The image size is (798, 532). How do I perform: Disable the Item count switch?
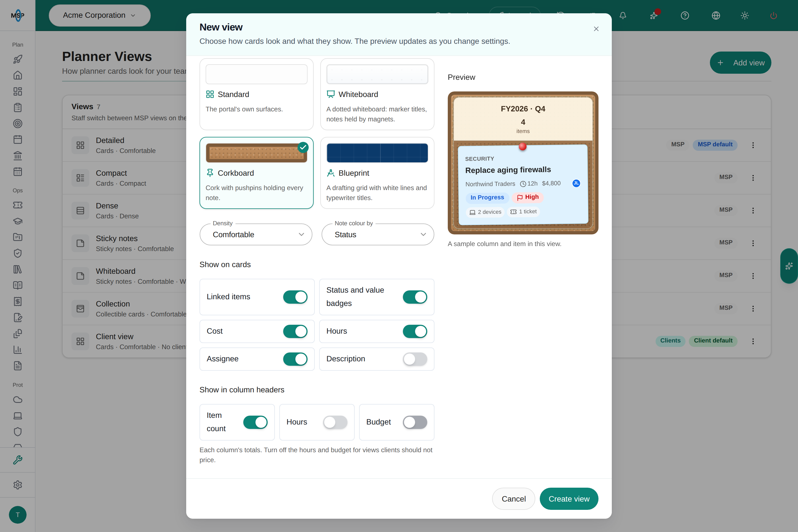tap(255, 422)
